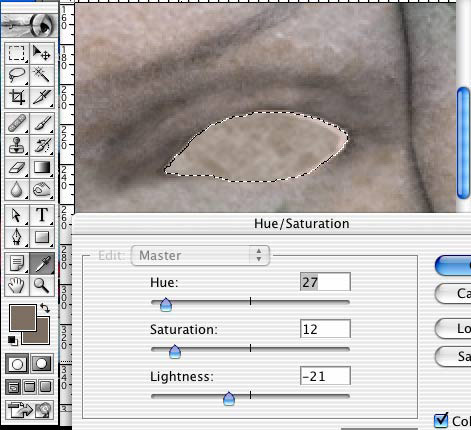The image size is (471, 430).
Task: Choose the Lasso tool
Action: 17,75
